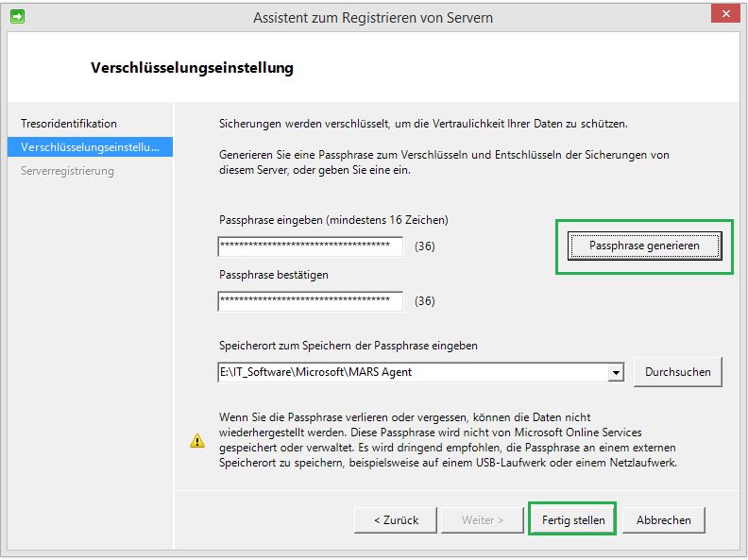Click the disabled Weiter button

(483, 520)
